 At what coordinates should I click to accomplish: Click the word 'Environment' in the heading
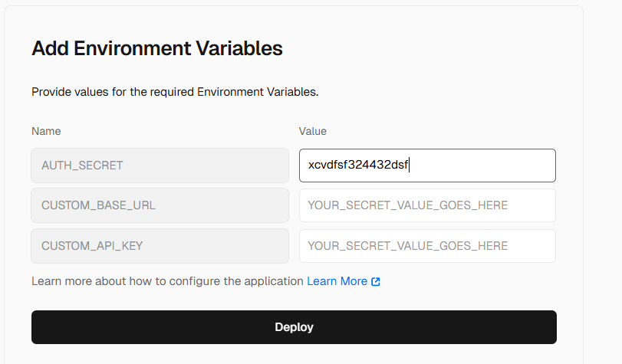point(133,48)
